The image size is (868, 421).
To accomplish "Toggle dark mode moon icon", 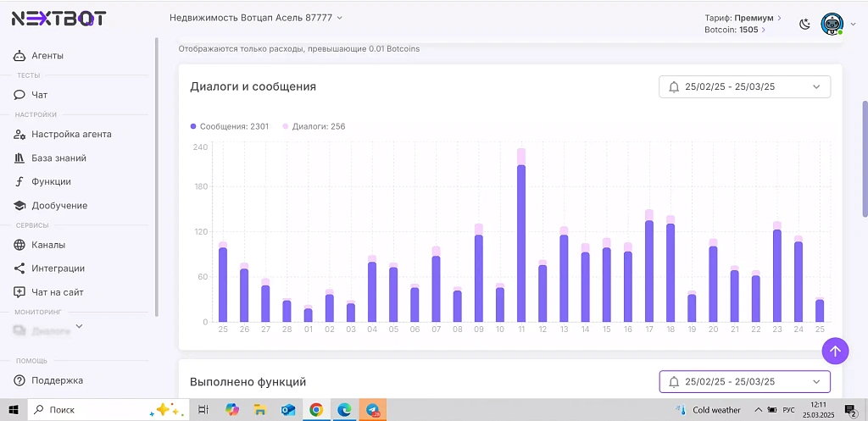I will click(805, 24).
